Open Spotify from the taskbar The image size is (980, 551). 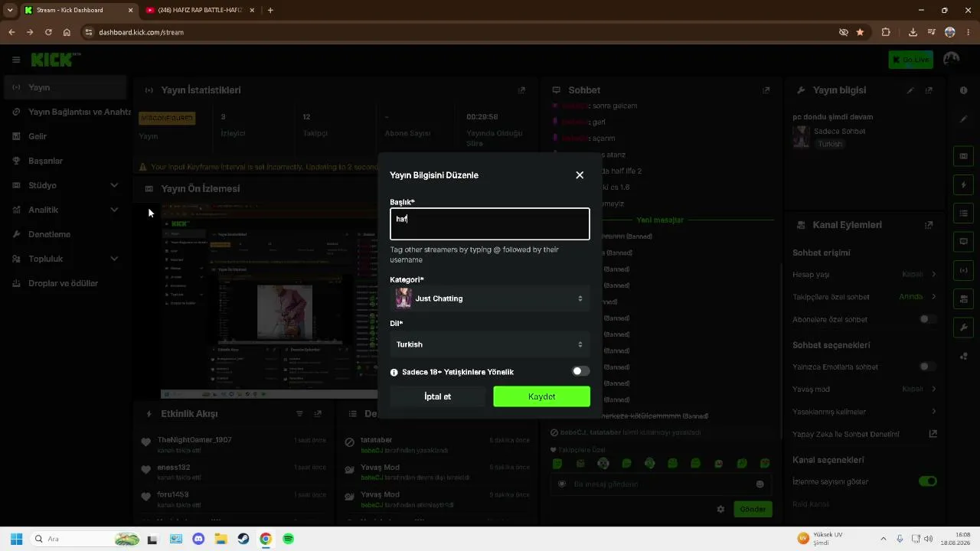(288, 539)
